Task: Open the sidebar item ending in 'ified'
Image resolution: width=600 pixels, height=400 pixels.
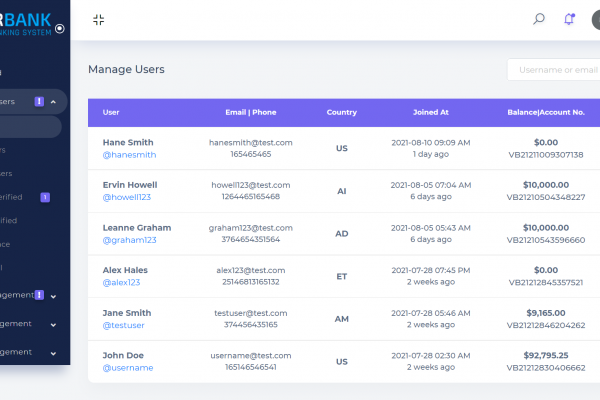Action: pos(8,220)
